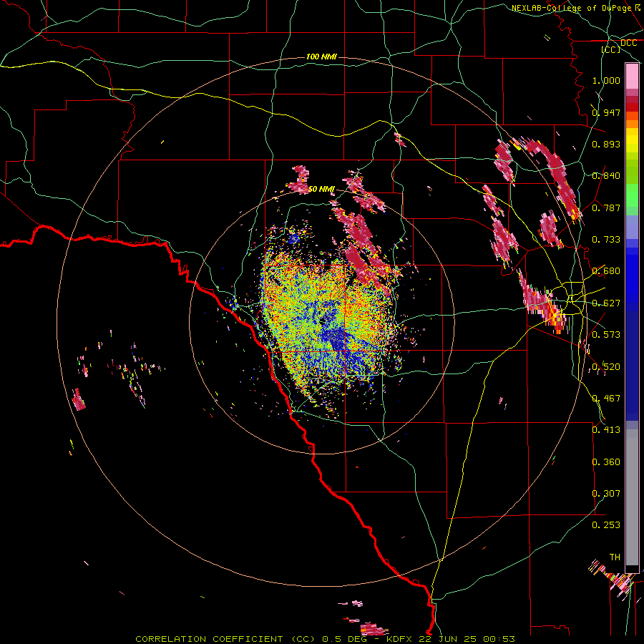Click the 0.733 color scale value

coord(606,240)
